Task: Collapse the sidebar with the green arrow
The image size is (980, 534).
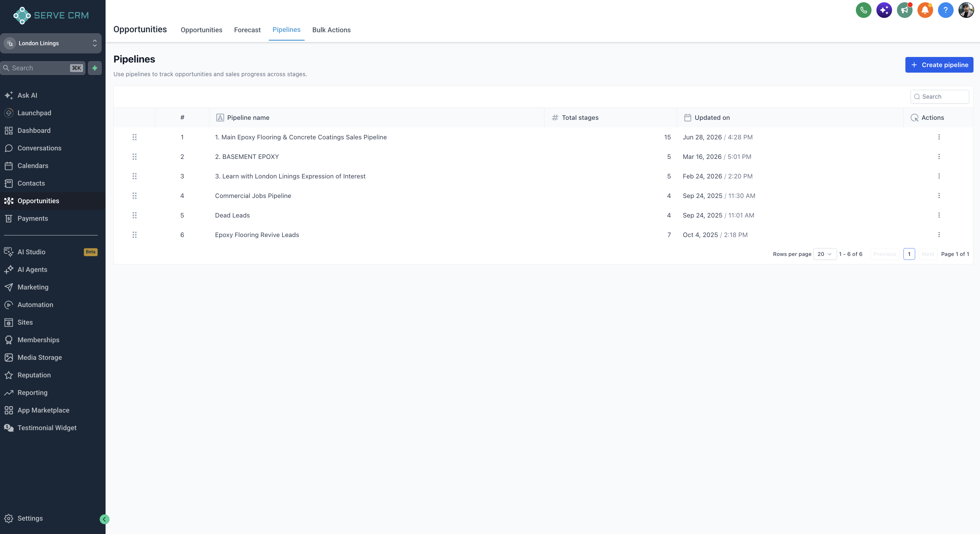Action: [104, 519]
